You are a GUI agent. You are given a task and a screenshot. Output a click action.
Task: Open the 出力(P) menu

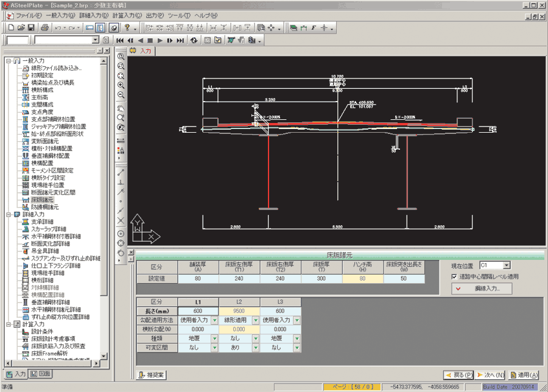tap(155, 15)
